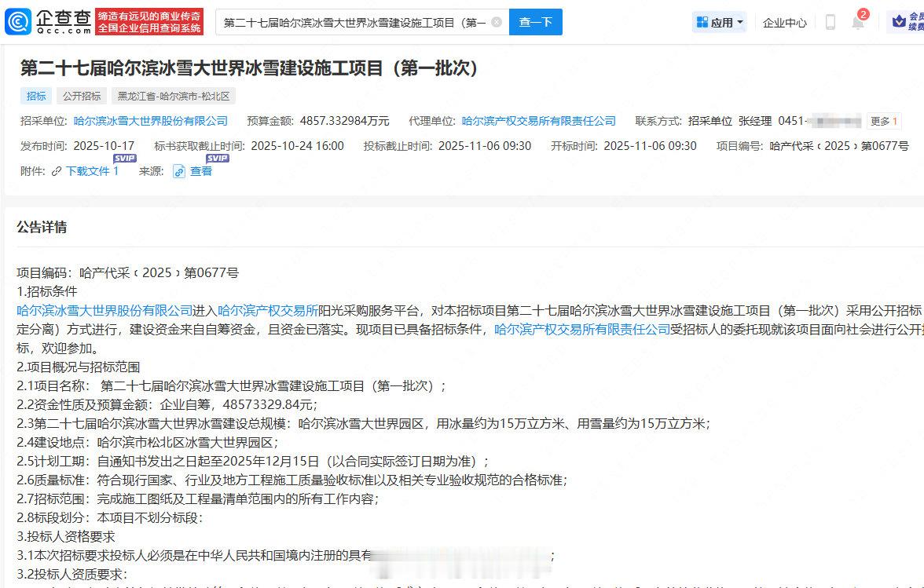This screenshot has width=924, height=588.
Task: Select the 招标 tag
Action: point(36,96)
